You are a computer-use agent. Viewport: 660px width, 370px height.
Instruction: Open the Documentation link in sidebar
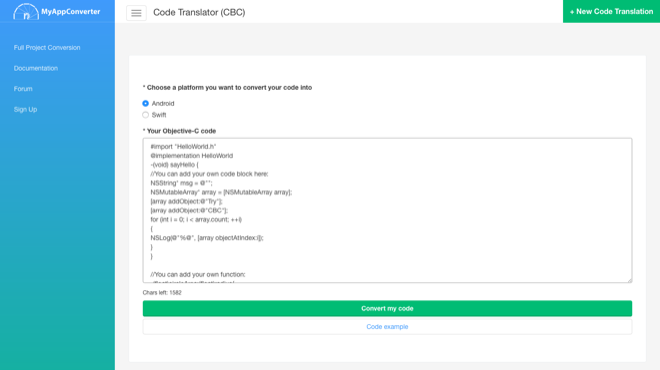click(36, 68)
